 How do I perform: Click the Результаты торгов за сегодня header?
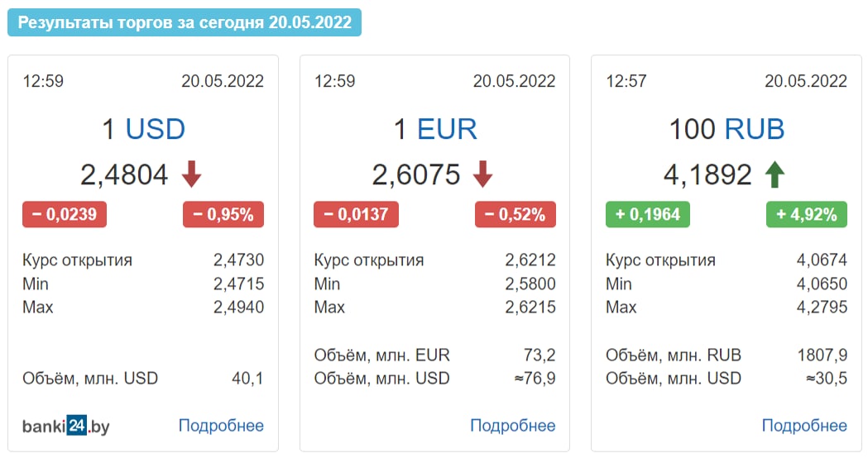click(185, 22)
